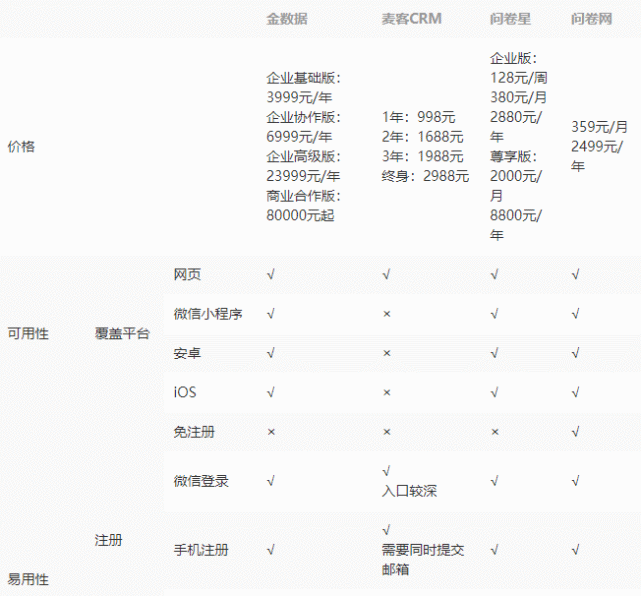This screenshot has height=596, width=641.
Task: Click the 微信小程序 row label
Action: tap(208, 314)
